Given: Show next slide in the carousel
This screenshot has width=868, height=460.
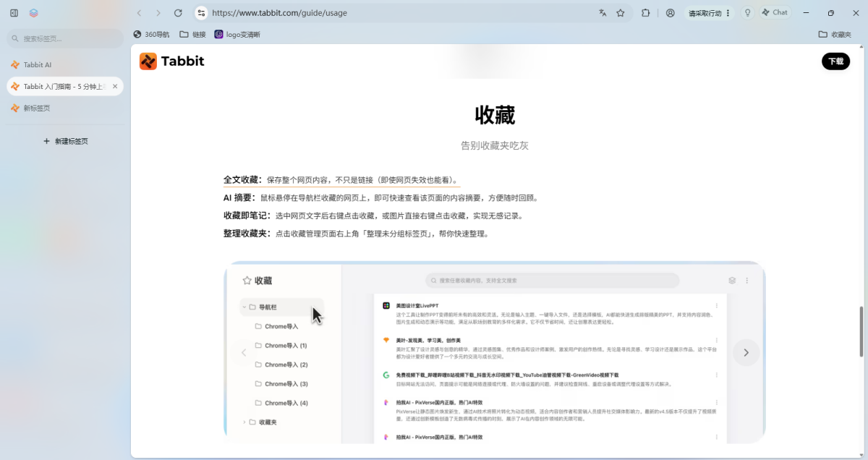Looking at the screenshot, I should coord(746,352).
